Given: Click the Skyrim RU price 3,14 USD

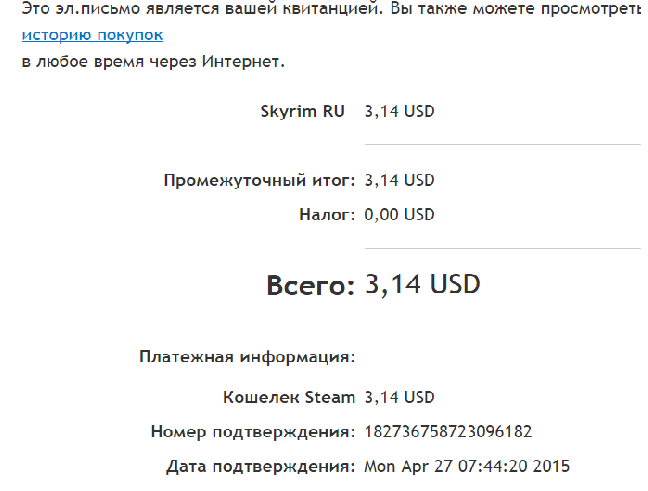Looking at the screenshot, I should click(399, 112).
